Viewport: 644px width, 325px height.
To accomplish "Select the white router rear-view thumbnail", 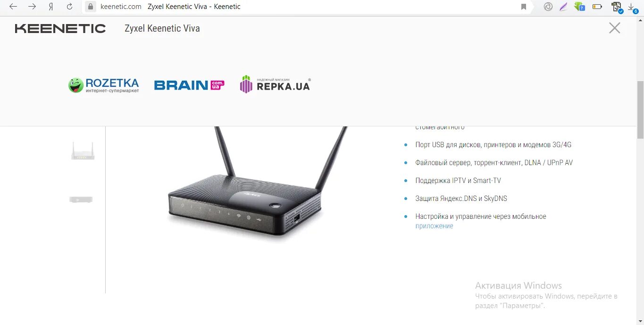I will coord(83,150).
